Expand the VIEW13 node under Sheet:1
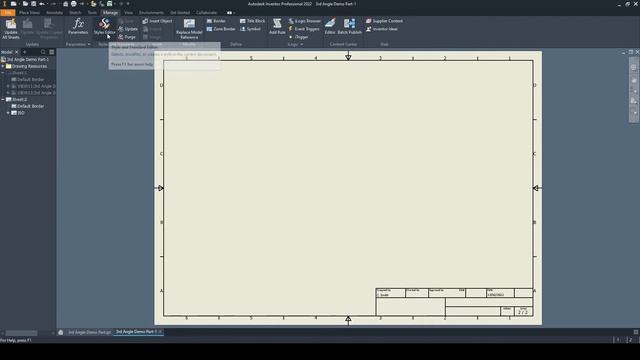This screenshot has width=640, height=360. (8, 93)
